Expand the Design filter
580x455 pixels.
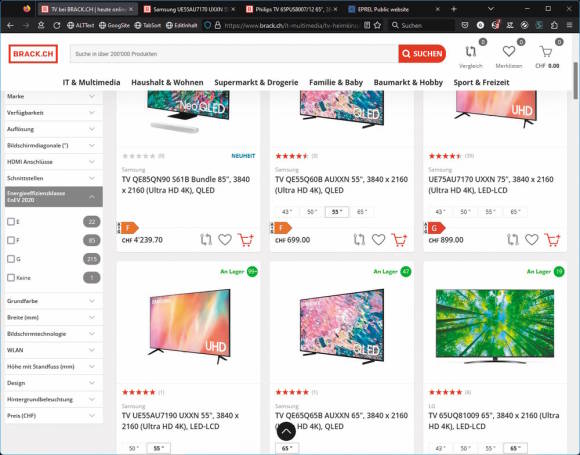point(54,383)
